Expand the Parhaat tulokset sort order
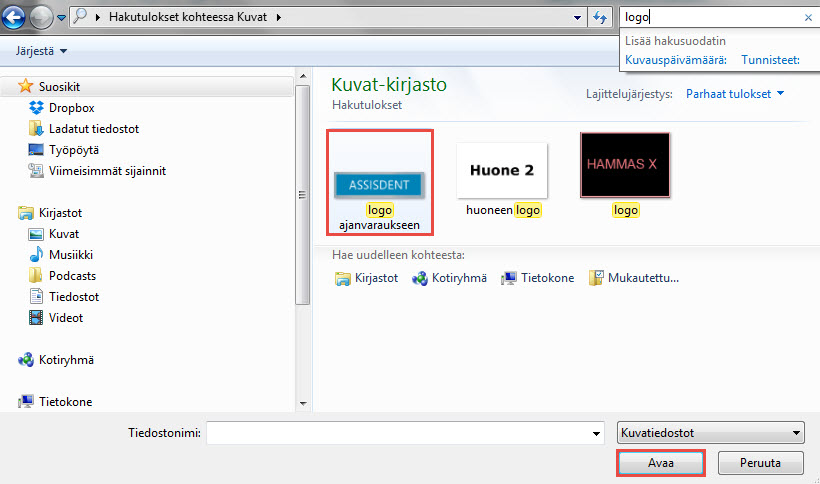The height and width of the screenshot is (484, 820). pyautogui.click(x=735, y=94)
